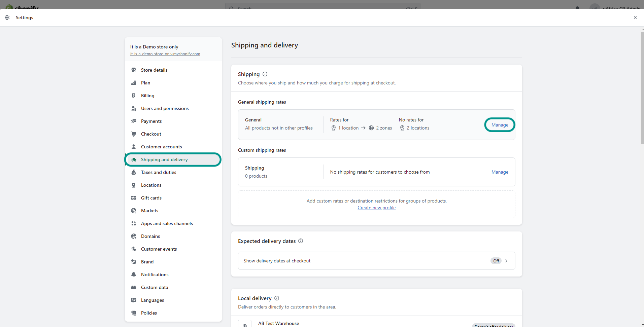Click the Store details shop icon

pos(134,70)
